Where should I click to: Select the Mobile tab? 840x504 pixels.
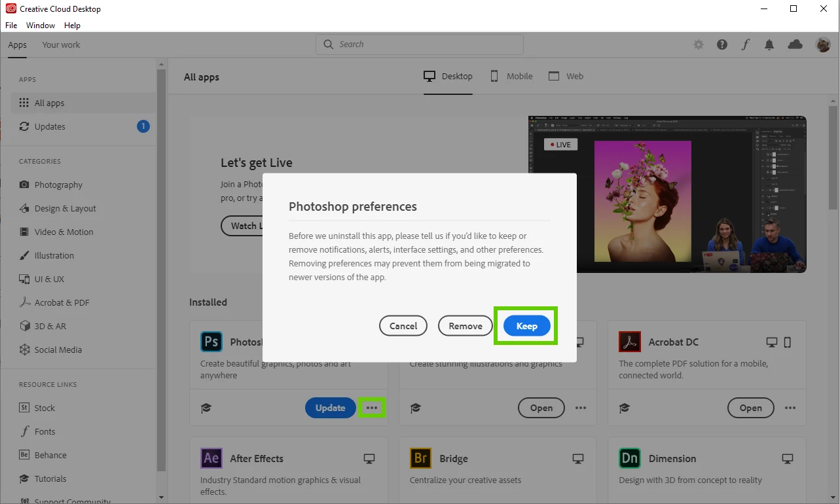(x=511, y=76)
